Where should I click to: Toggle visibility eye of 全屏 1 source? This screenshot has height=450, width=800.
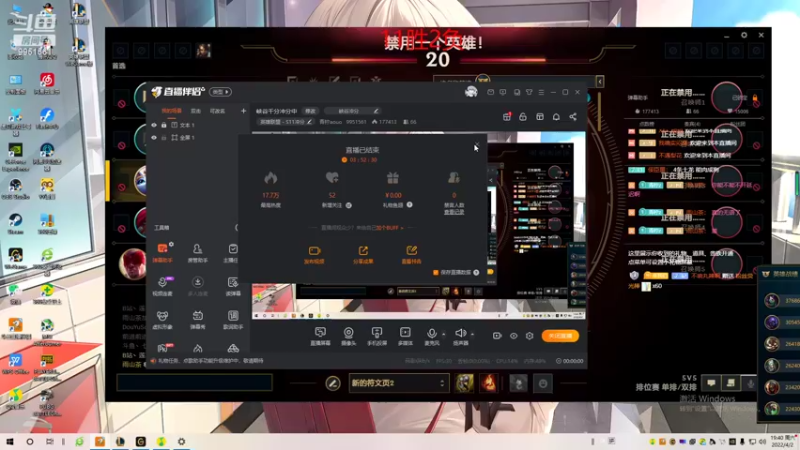(x=154, y=138)
